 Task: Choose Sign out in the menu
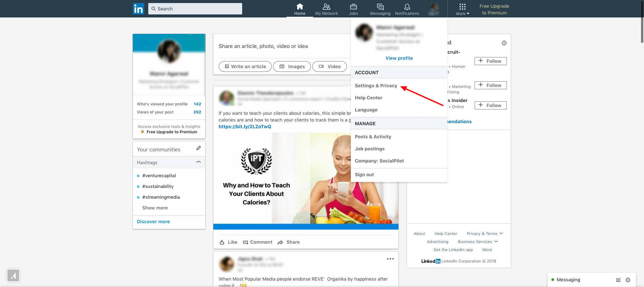364,175
